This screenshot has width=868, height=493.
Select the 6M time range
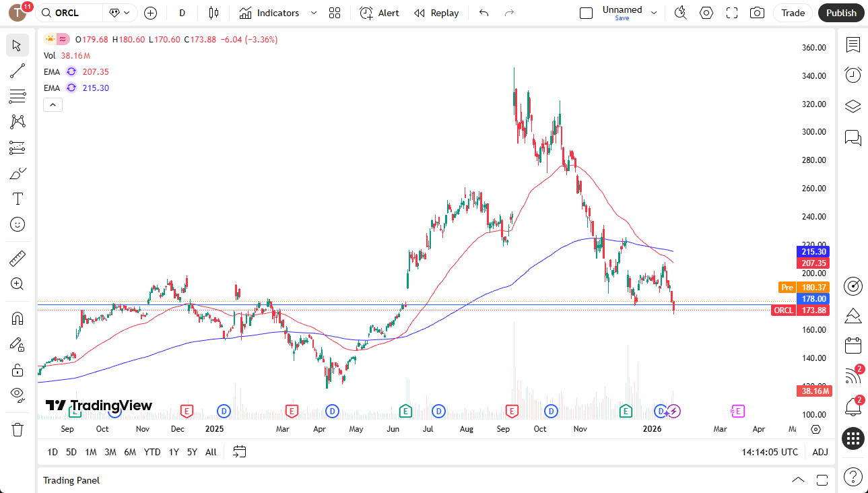tap(130, 452)
